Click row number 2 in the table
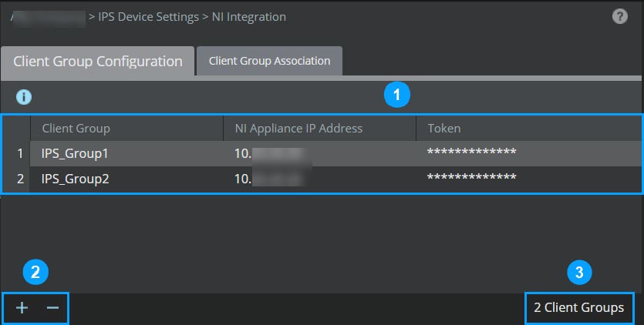 20,179
